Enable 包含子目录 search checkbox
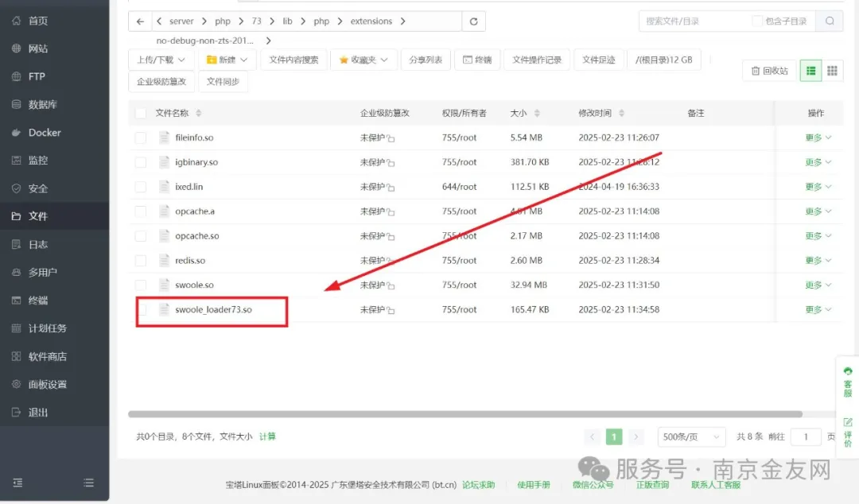This screenshot has width=859, height=504. 757,21
